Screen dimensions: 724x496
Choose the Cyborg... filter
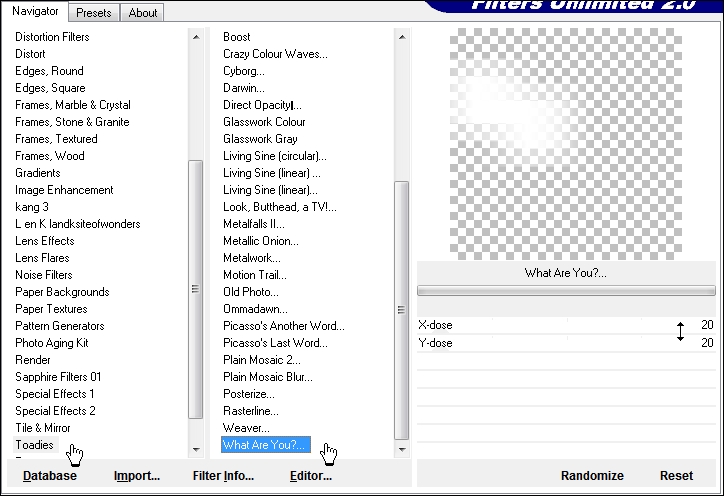coord(244,71)
